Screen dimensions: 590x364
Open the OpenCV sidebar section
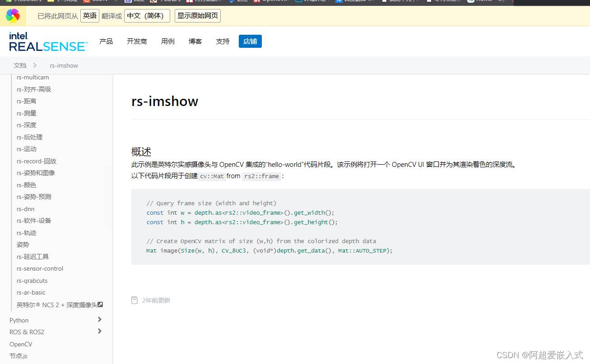(21, 344)
